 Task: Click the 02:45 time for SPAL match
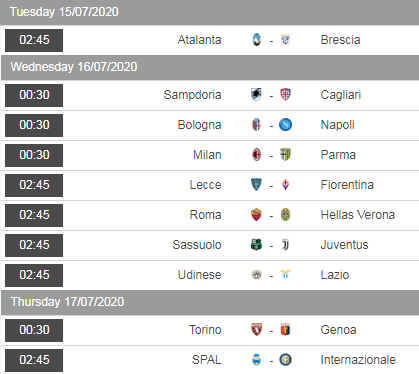34,360
